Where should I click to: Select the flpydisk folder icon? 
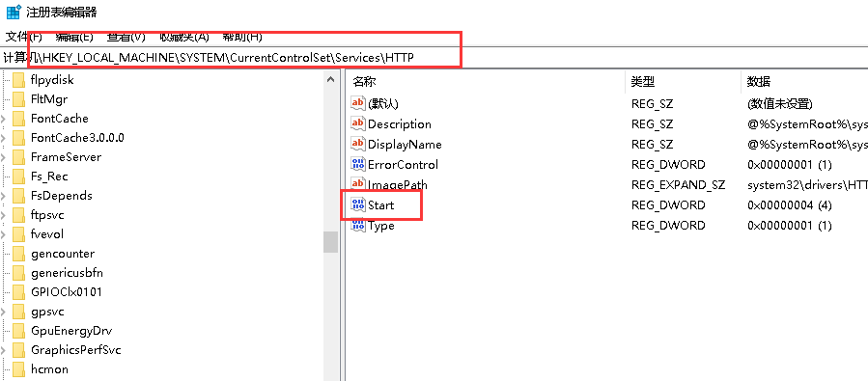click(18, 80)
